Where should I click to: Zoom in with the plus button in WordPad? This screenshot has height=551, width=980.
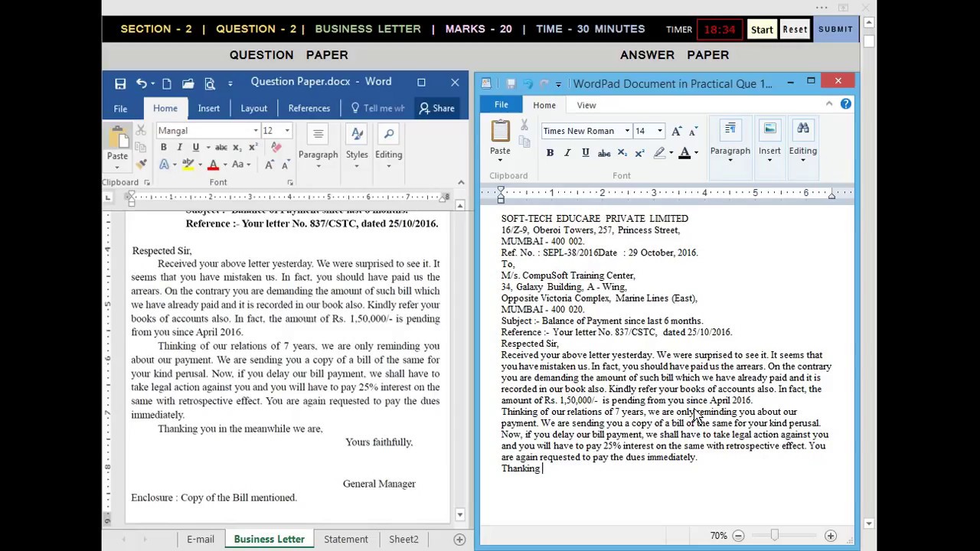click(x=830, y=536)
